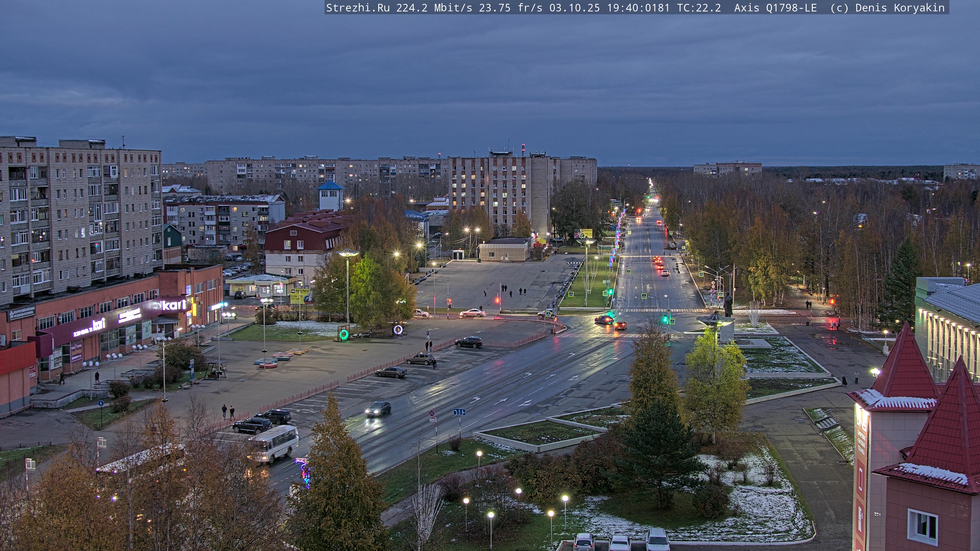This screenshot has width=980, height=551.
Task: Click the Strezhi.Ru text in overlay
Action: (x=358, y=8)
